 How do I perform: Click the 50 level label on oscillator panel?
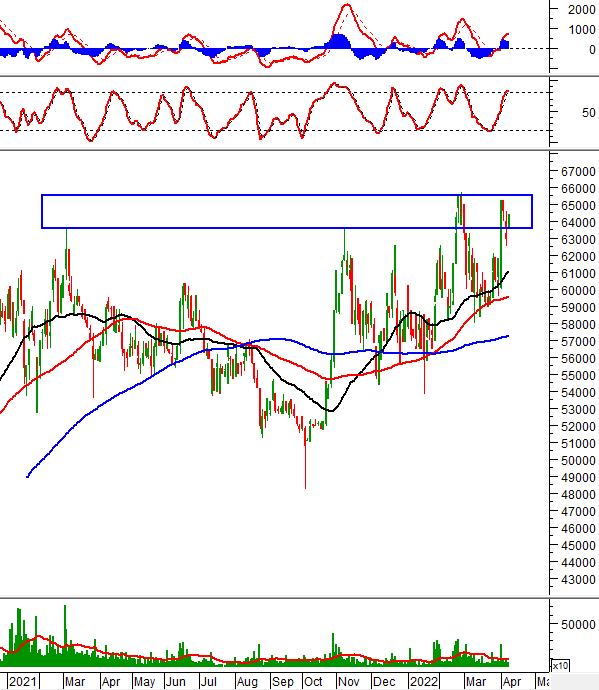coord(588,113)
